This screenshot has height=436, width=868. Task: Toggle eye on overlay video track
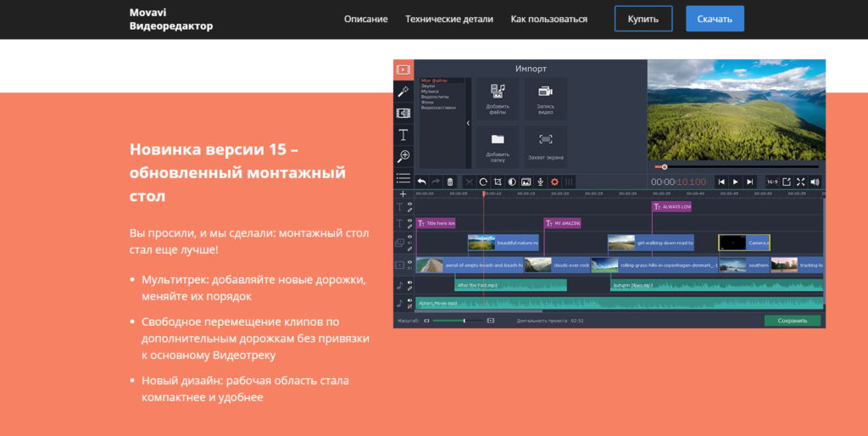coord(409,238)
